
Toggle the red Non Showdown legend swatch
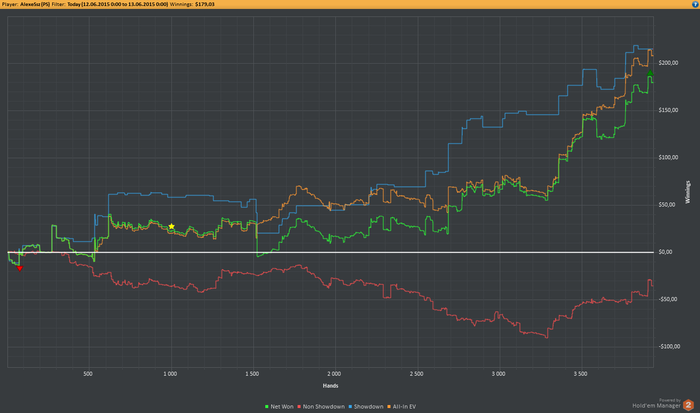point(299,407)
